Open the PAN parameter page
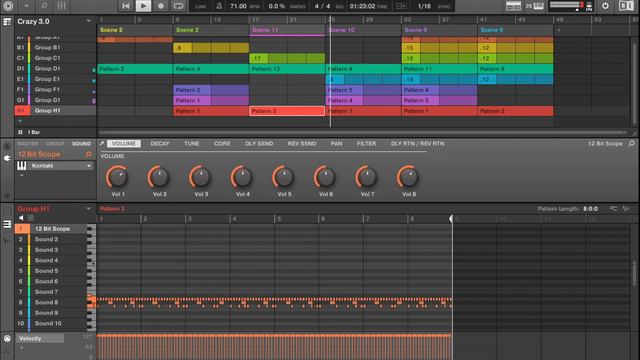The height and width of the screenshot is (360, 640). (337, 144)
